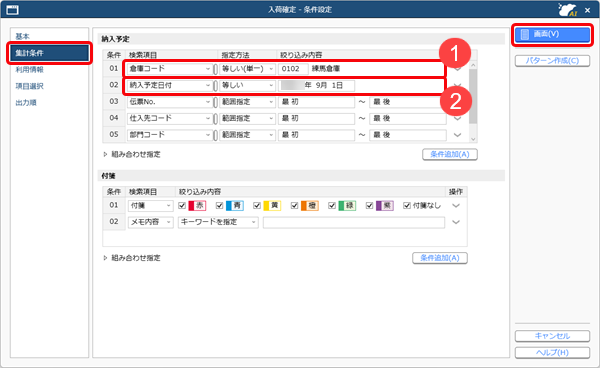Toggle the 赤 sticky note checkbox

click(182, 206)
